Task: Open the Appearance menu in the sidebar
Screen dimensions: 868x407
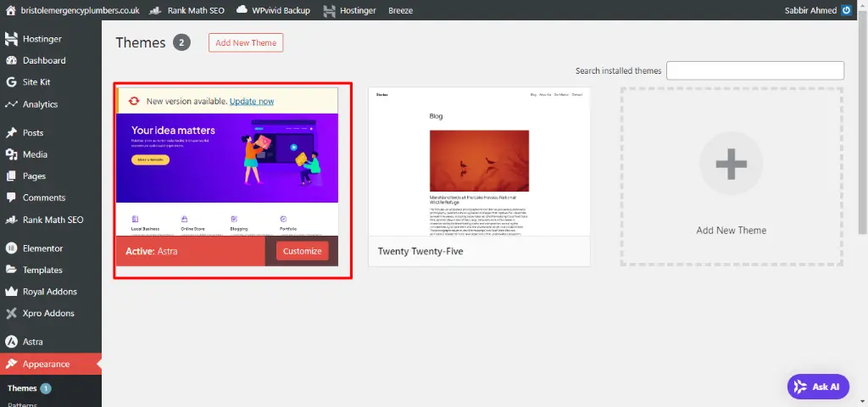Action: click(x=51, y=364)
